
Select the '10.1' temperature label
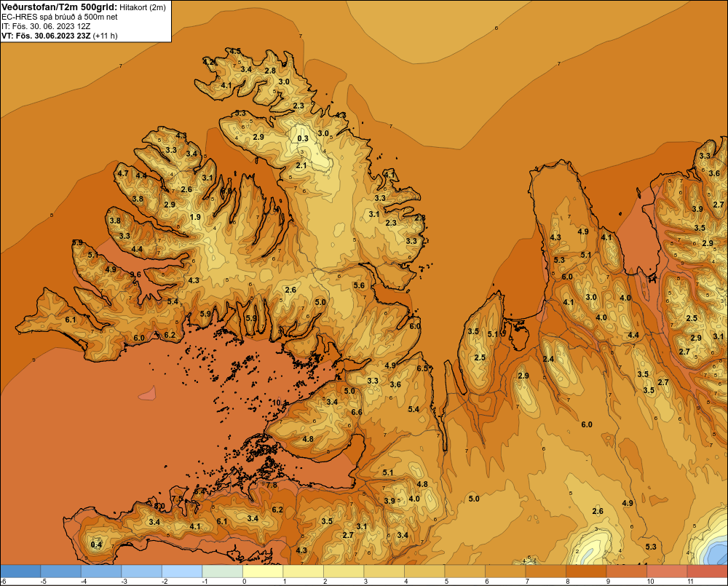[278, 403]
